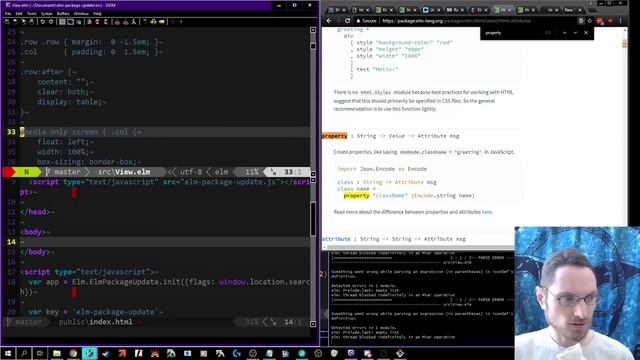Close the Chrome find bar
Image resolution: width=640 pixels, height=360 pixels.
586,33
